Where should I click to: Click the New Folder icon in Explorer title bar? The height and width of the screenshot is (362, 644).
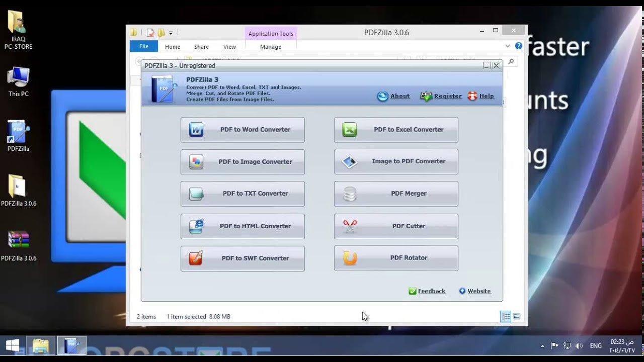point(161,33)
